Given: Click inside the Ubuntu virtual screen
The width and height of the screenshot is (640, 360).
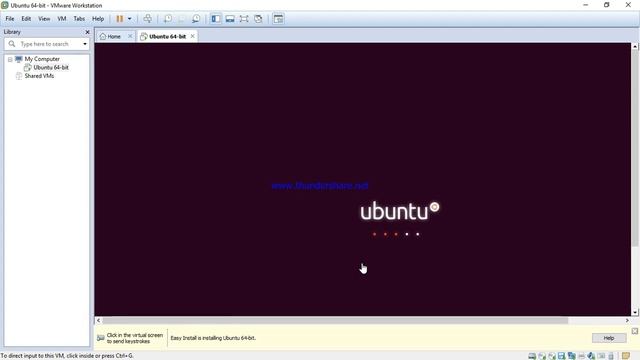Looking at the screenshot, I should point(362,179).
